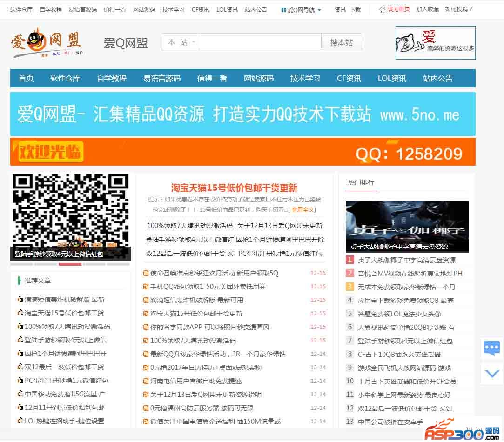Viewport: 504px width, 442px height.
Task: Open 无成本免费领取豪华版绿钻一个月 in ranking
Action: 406,287
